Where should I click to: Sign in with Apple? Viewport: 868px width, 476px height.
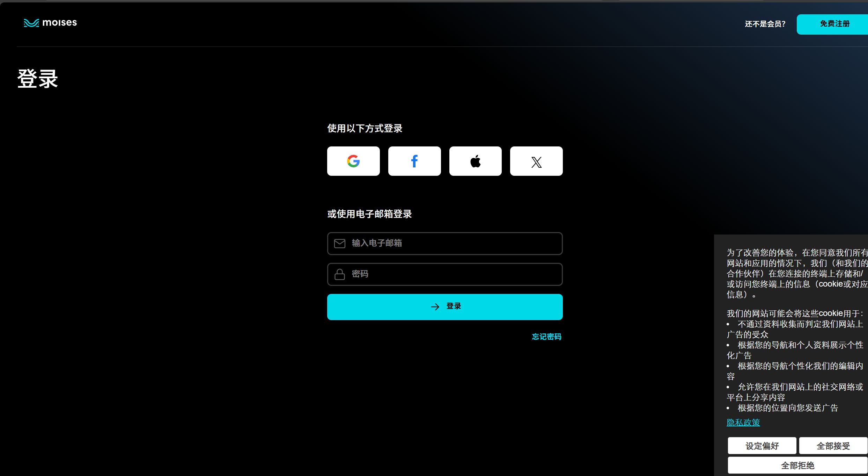point(475,161)
